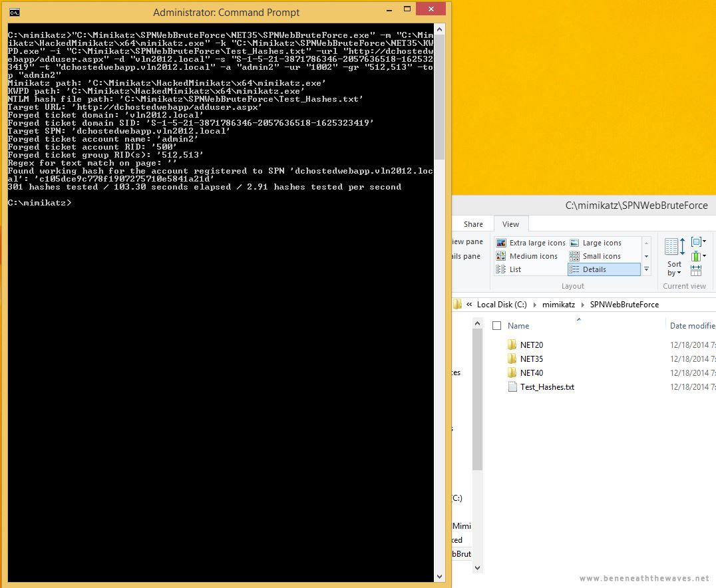
Task: Click SPNWebBruteForce in address path
Action: point(624,305)
